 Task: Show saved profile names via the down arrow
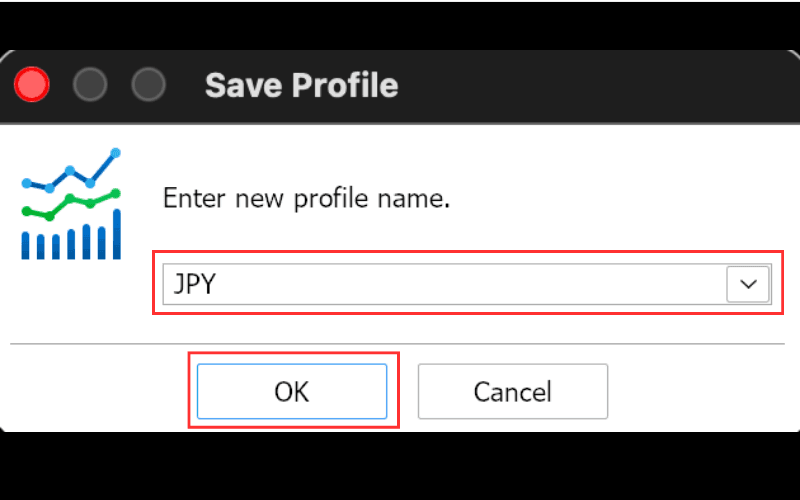pyautogui.click(x=748, y=284)
